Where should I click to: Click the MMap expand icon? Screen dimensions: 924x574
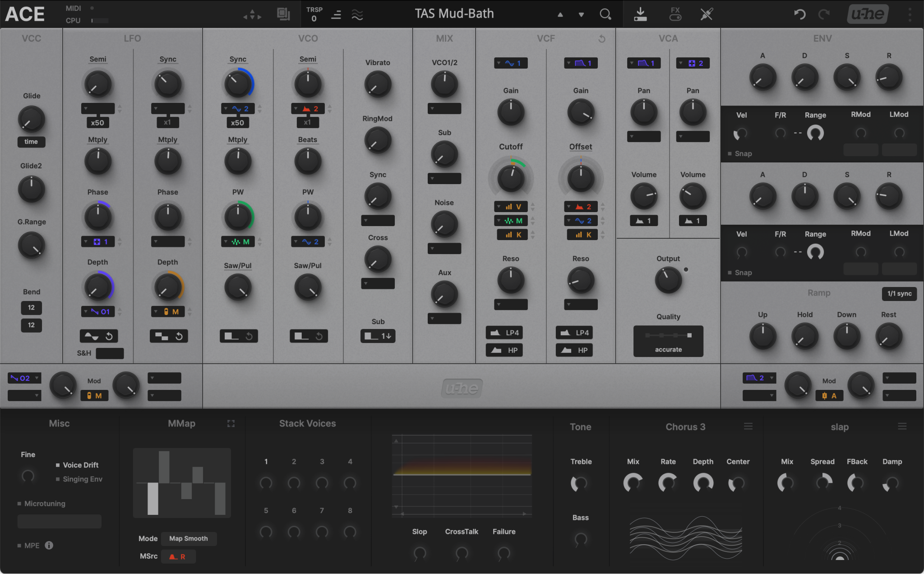(231, 423)
